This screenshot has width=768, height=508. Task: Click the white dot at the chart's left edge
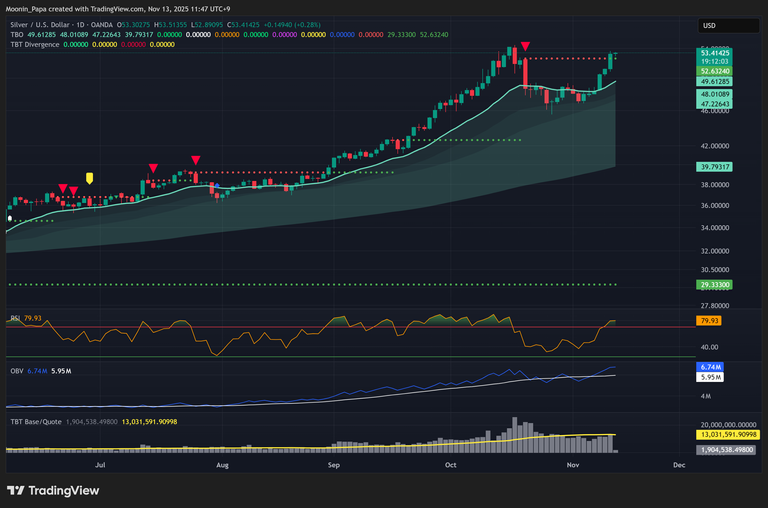[x=10, y=217]
